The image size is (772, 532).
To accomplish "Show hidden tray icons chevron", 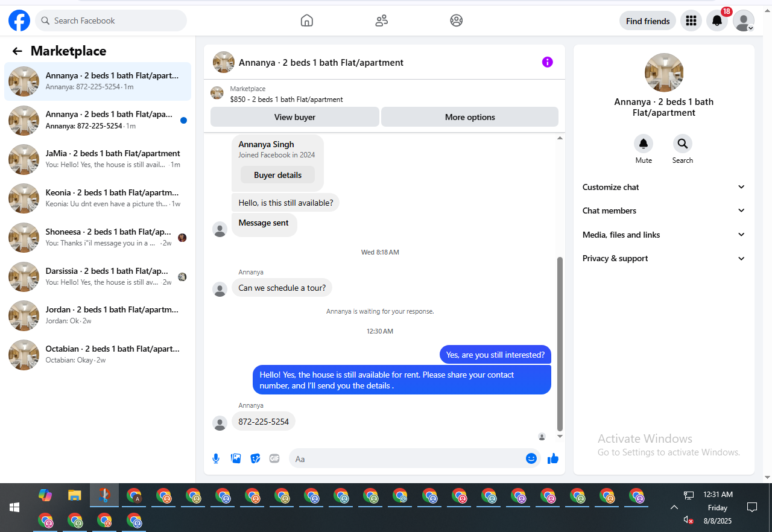I will (674, 507).
